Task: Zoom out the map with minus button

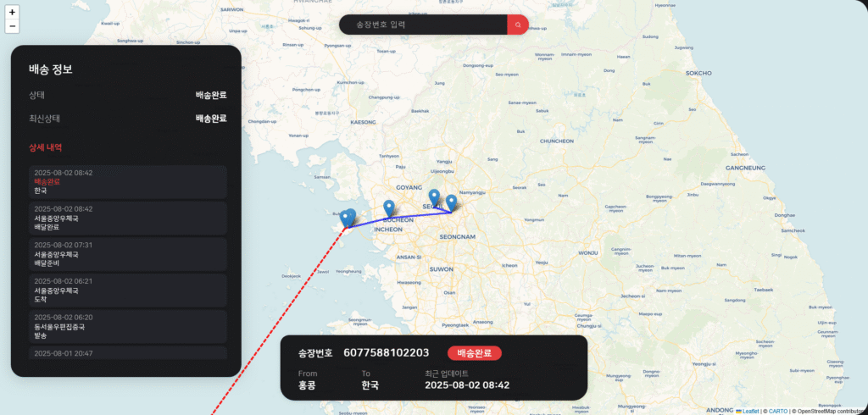Action: point(12,26)
